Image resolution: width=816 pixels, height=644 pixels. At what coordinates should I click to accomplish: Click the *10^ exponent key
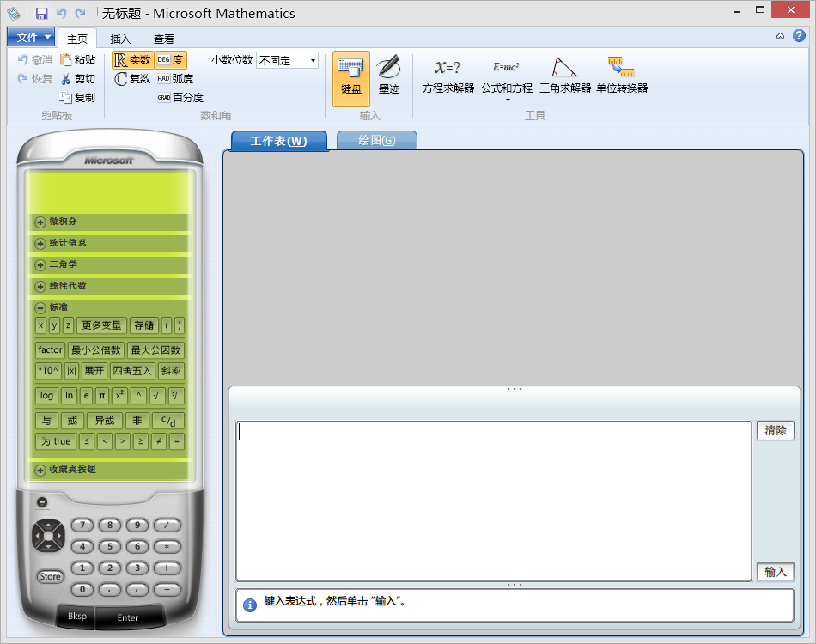tap(48, 371)
